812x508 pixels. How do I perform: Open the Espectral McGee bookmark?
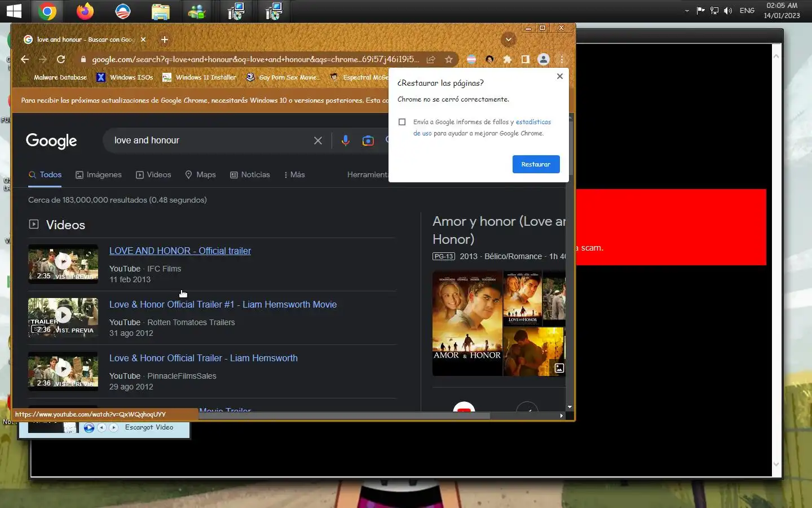click(359, 77)
